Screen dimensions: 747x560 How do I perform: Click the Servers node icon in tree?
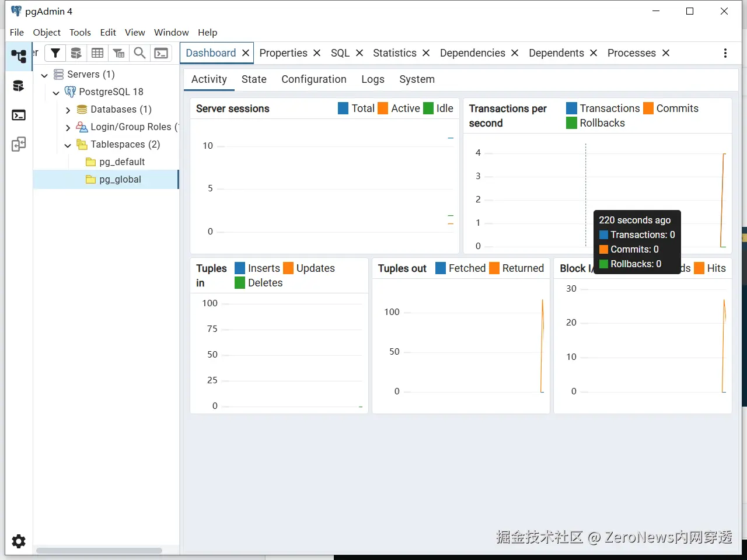58,74
